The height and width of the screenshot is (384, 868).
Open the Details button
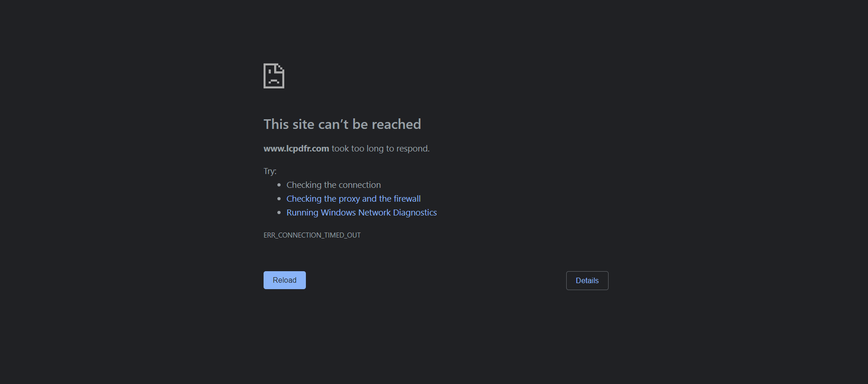point(587,280)
